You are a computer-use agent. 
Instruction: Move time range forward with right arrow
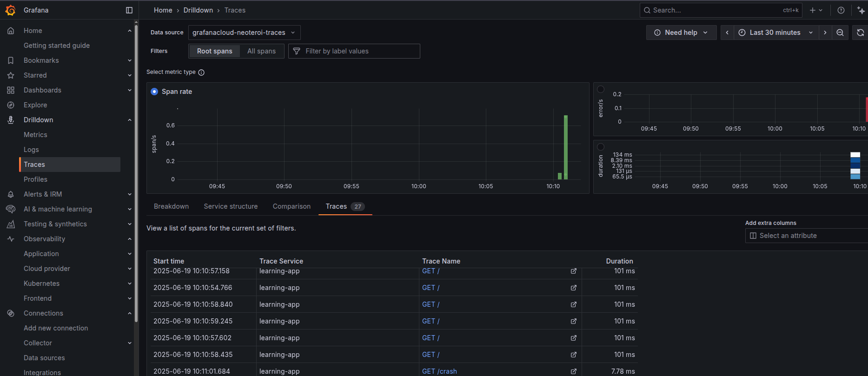[825, 33]
